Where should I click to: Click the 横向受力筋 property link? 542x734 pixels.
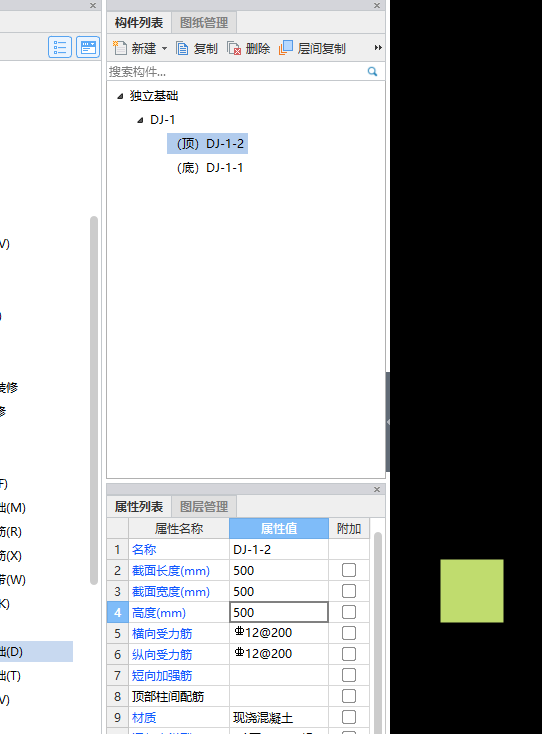(162, 634)
